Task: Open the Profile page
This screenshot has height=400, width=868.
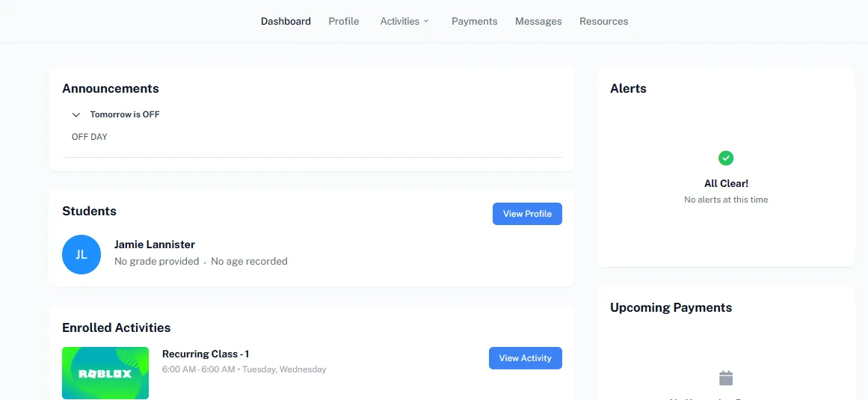Action: coord(344,21)
